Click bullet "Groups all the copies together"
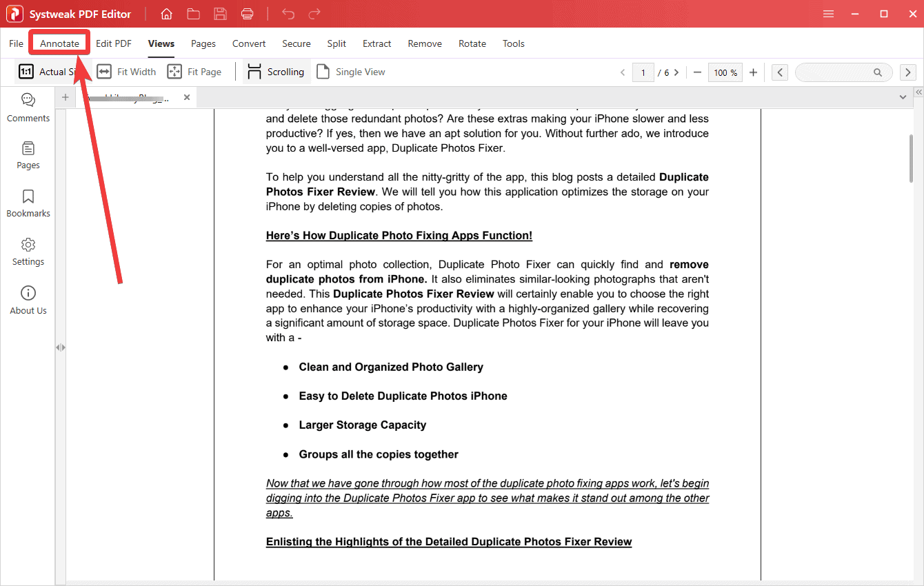The image size is (924, 586). tap(379, 454)
